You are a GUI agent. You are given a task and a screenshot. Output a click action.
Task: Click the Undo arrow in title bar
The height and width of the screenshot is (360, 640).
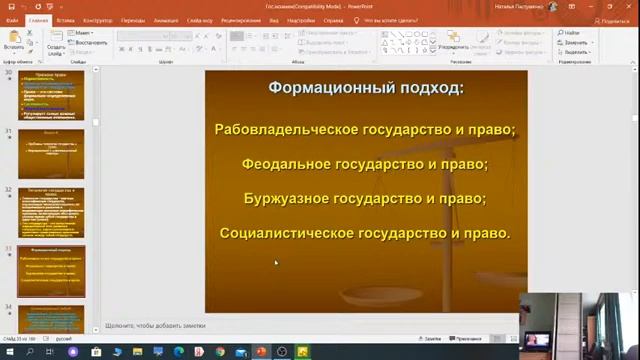point(24,7)
